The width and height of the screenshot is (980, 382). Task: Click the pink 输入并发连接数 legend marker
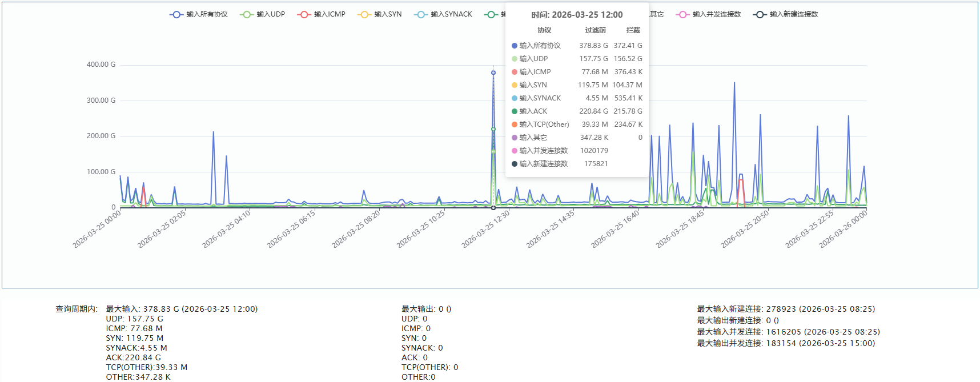tap(682, 14)
